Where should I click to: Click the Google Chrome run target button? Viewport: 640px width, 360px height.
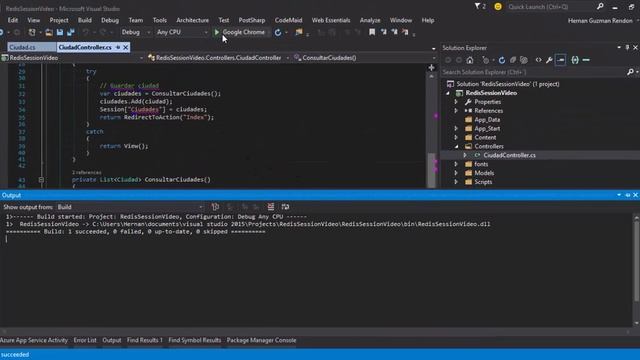(x=243, y=32)
